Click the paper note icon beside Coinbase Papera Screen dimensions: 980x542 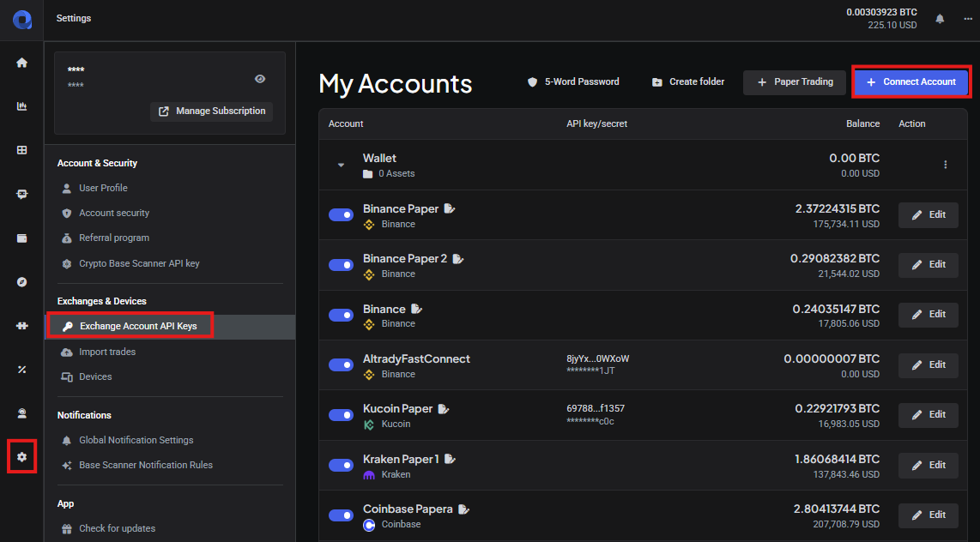(x=463, y=509)
